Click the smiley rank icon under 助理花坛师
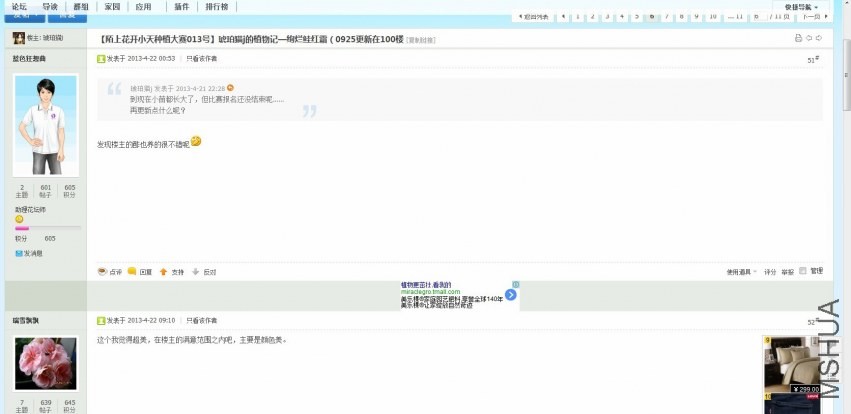The image size is (851, 414). click(x=19, y=219)
